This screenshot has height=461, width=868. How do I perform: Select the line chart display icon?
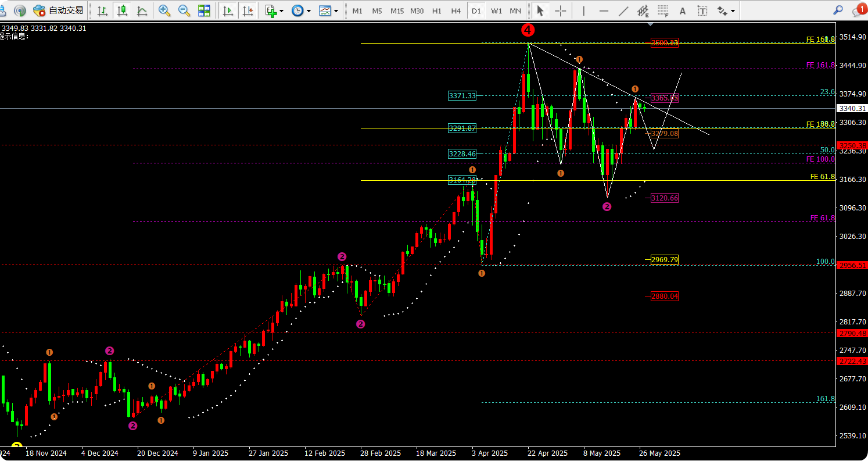pyautogui.click(x=141, y=10)
